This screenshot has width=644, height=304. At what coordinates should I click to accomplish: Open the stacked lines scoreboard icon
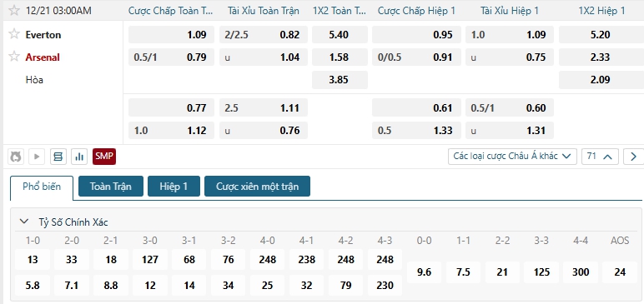58,157
